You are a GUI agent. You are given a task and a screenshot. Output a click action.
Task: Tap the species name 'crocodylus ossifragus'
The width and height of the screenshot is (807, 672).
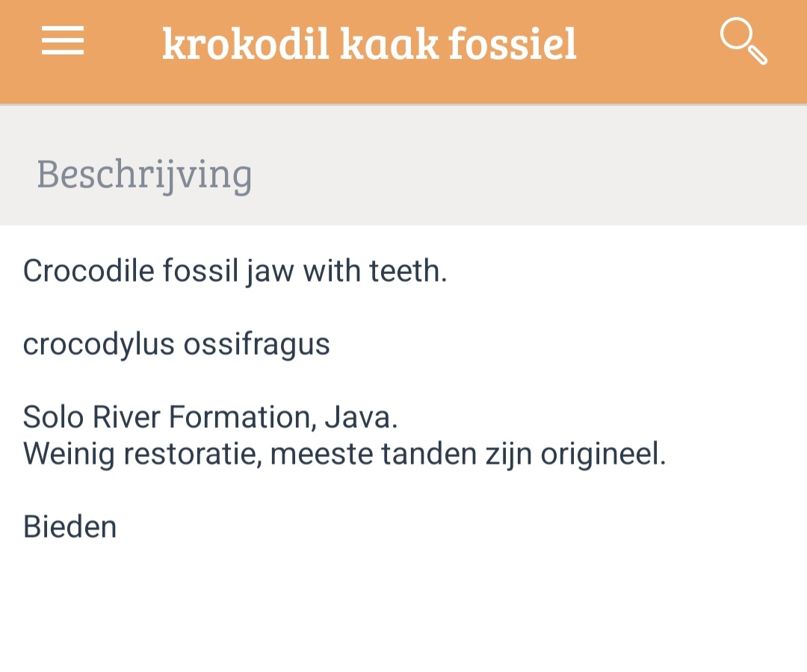click(176, 344)
